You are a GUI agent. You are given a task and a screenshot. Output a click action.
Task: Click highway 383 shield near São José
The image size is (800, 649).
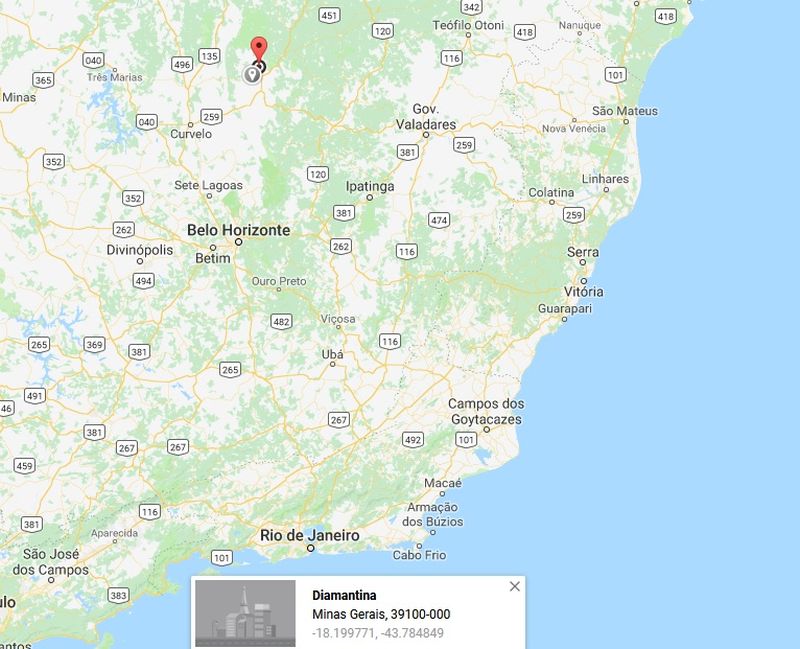118,595
